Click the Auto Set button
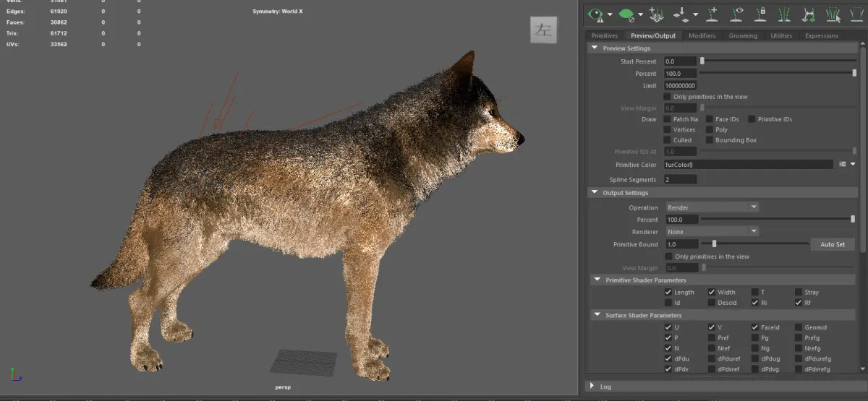Screen dimensions: 868x401 coord(833,244)
